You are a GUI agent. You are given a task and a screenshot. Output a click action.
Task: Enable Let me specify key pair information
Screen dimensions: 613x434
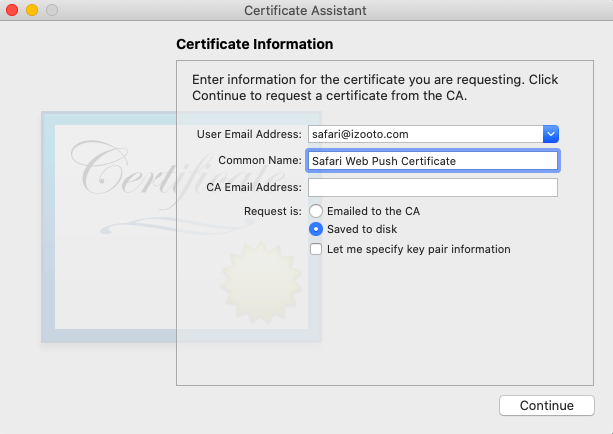point(316,249)
